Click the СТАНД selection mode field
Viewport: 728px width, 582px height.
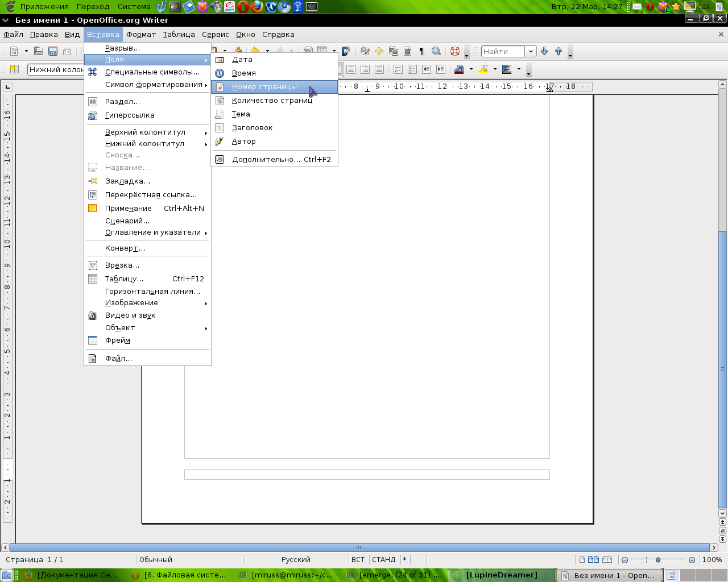384,560
